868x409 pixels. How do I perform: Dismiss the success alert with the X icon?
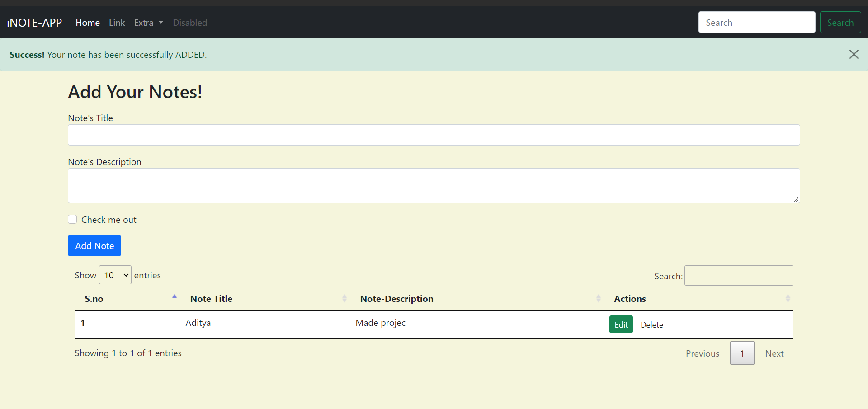click(x=854, y=54)
